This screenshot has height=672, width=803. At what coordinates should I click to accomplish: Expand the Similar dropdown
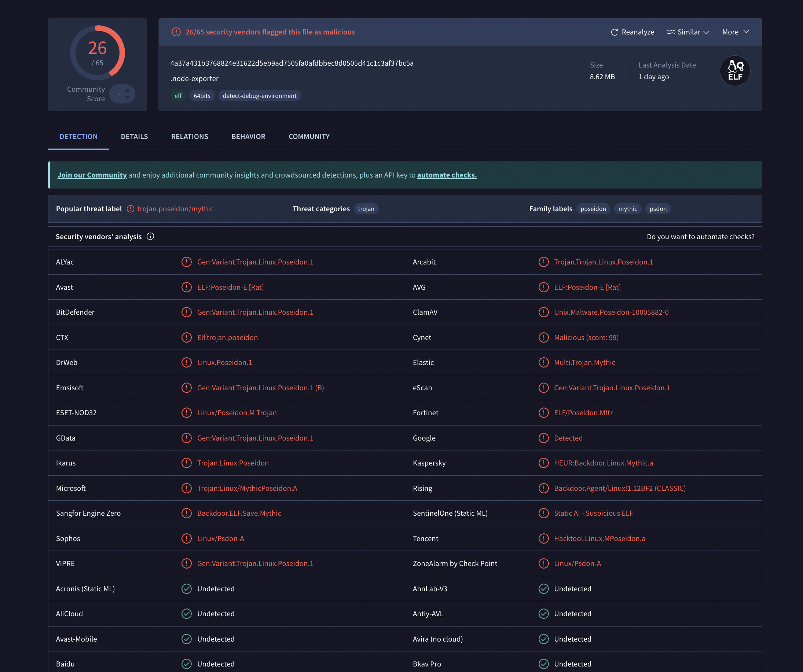click(x=688, y=32)
